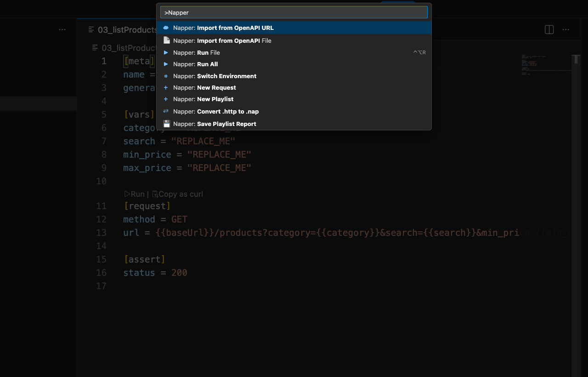Click the Run code lens above [request]
This screenshot has width=588, height=377.
(x=134, y=194)
